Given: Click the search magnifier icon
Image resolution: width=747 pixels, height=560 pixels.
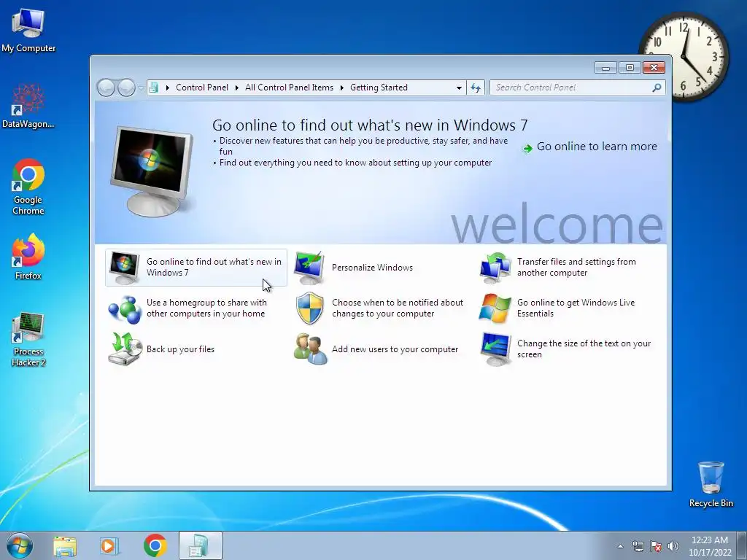Looking at the screenshot, I should (657, 87).
